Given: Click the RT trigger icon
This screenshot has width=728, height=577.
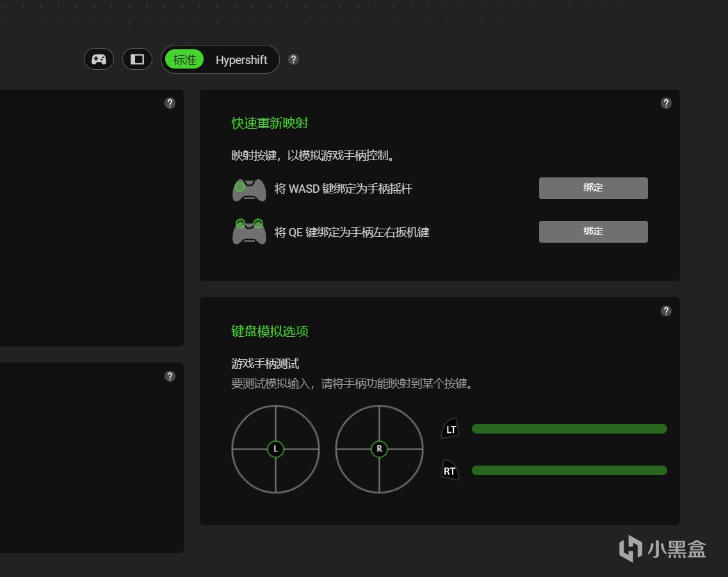Looking at the screenshot, I should coord(450,470).
